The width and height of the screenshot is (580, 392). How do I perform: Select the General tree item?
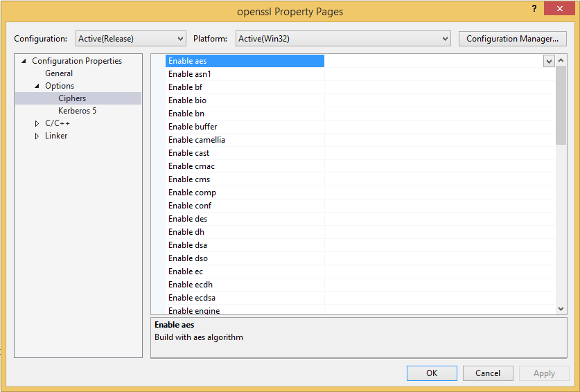59,73
